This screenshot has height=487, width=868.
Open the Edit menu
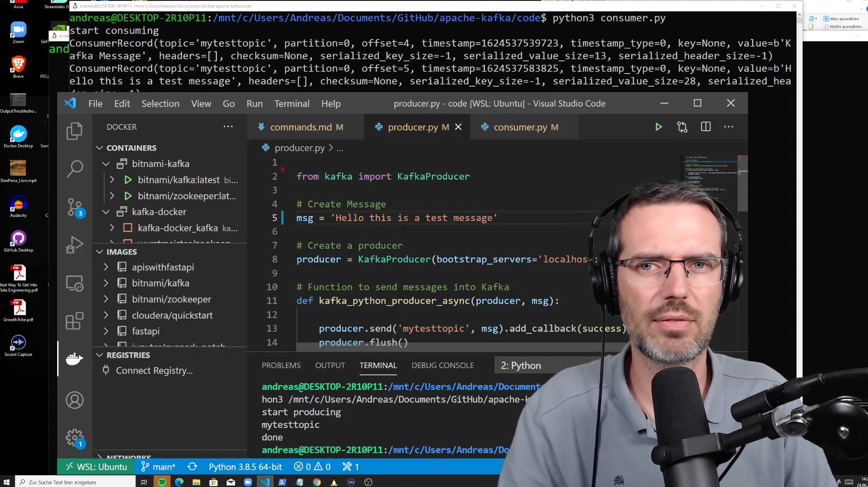122,103
